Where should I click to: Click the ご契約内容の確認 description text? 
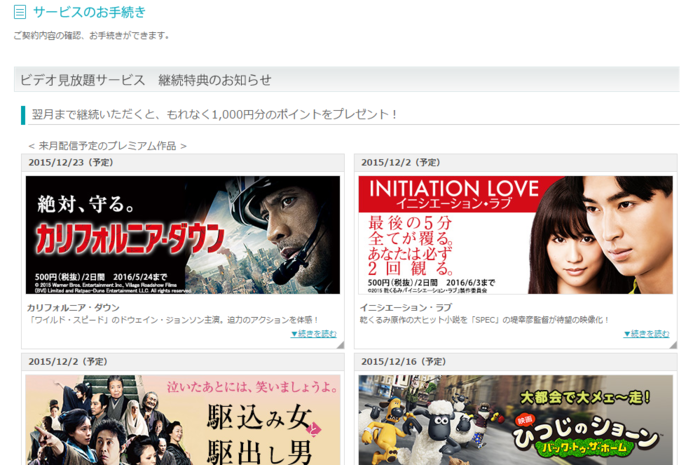click(x=91, y=35)
